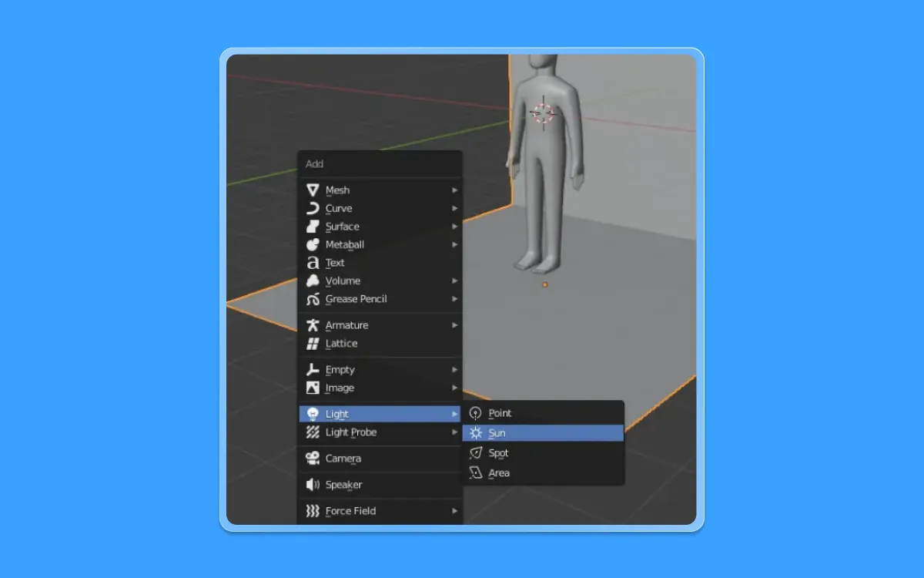
Task: Click the Armature figure icon
Action: [313, 325]
